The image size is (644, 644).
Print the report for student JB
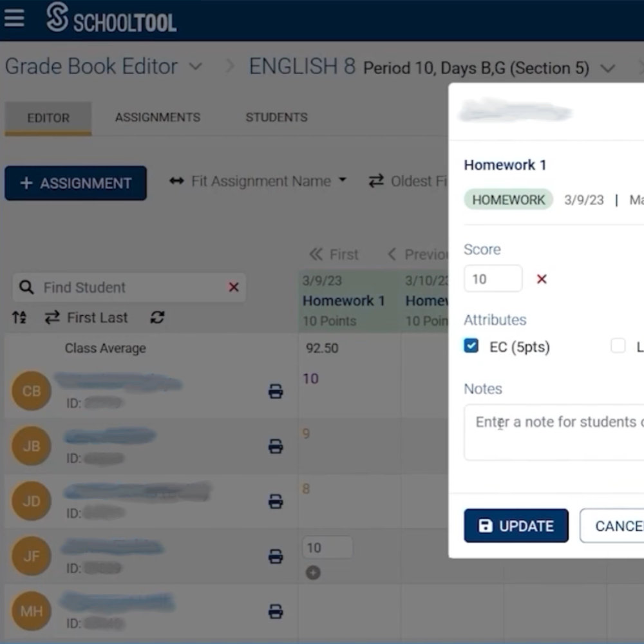[x=276, y=446]
